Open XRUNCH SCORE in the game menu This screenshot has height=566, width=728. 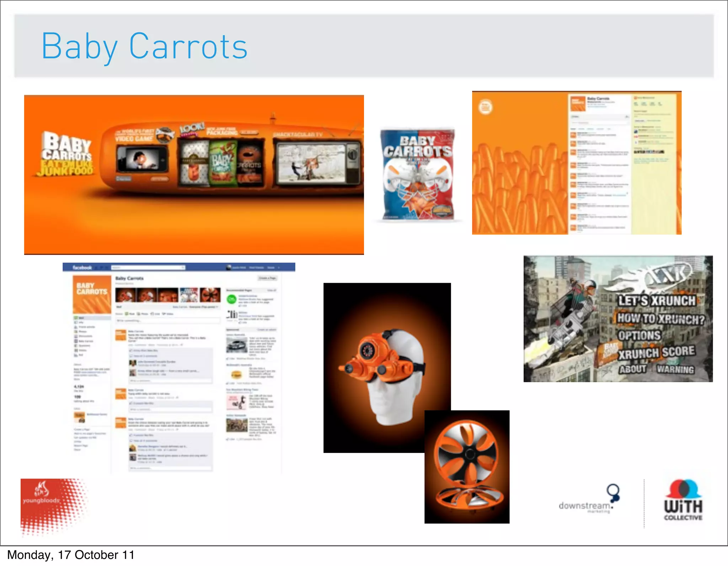point(656,352)
